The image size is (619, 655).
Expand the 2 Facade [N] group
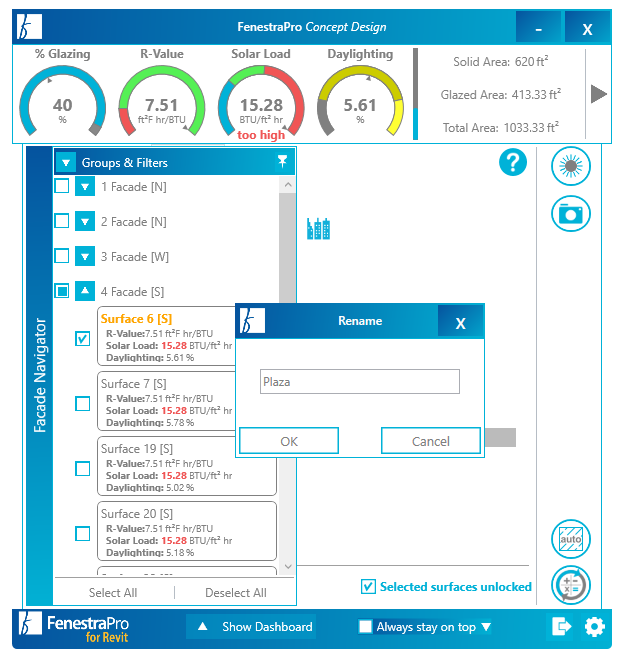(x=85, y=221)
